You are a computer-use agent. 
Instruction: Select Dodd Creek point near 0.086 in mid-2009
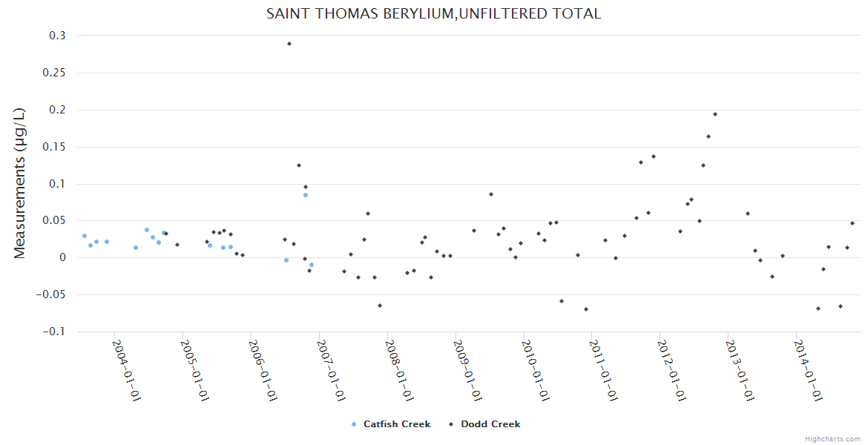[x=491, y=194]
